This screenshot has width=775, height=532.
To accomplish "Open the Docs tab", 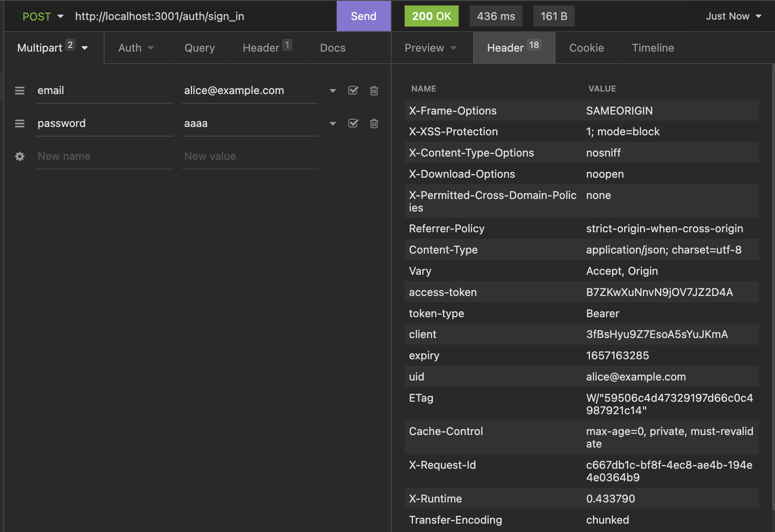I will point(332,48).
